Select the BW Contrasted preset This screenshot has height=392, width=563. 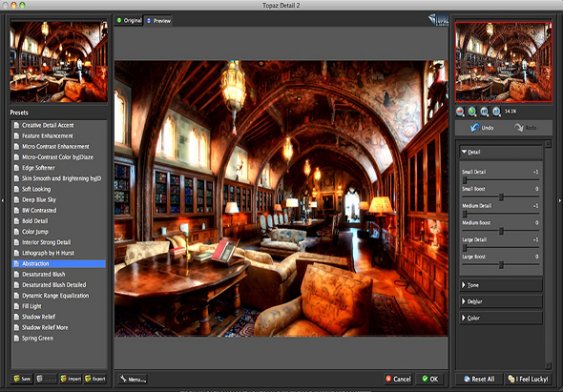pyautogui.click(x=59, y=211)
